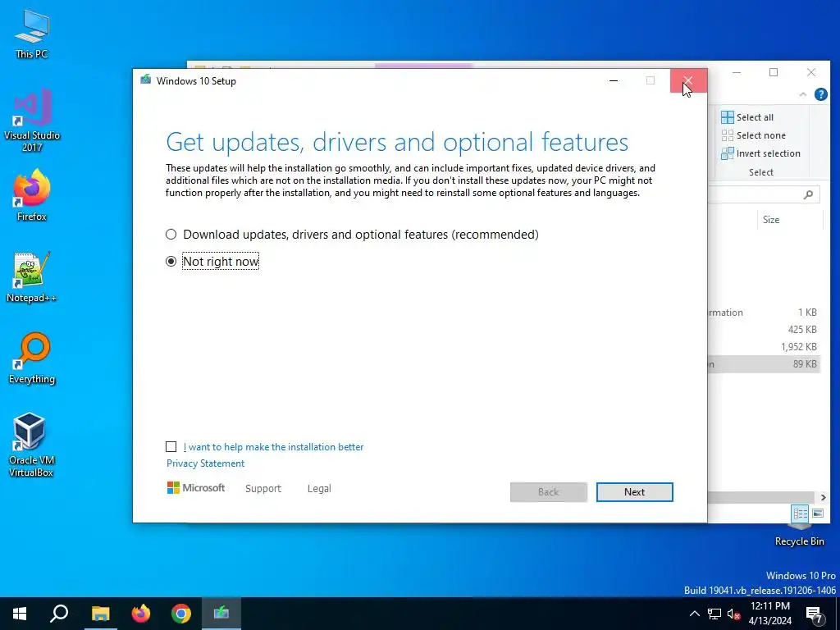Open the network tray icon
The width and height of the screenshot is (840, 630).
pos(714,614)
